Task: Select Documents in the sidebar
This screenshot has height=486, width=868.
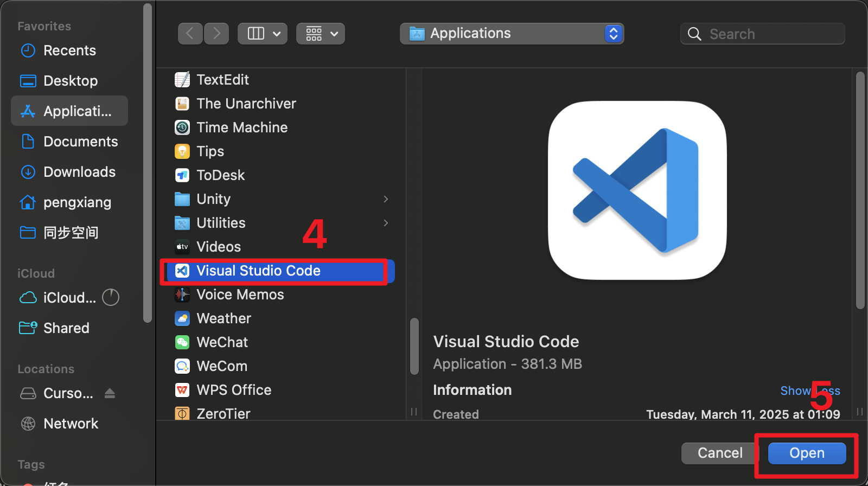Action: [69, 142]
